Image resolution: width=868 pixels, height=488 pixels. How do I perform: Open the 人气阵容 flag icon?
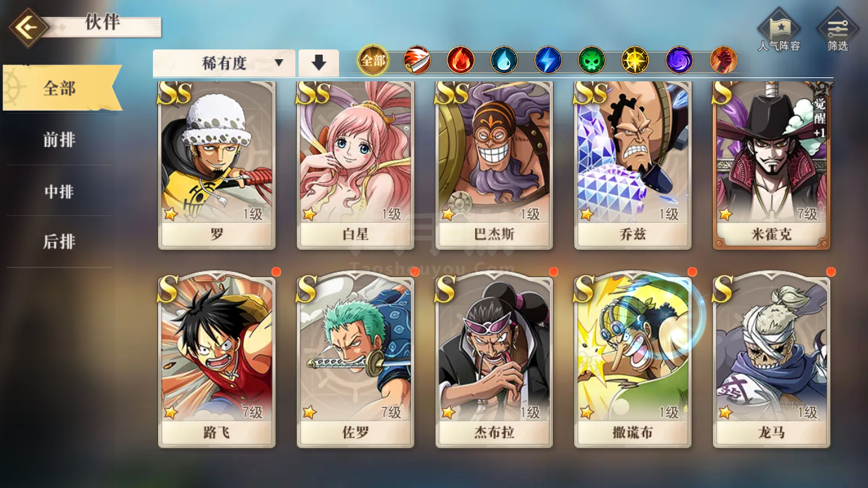click(780, 31)
